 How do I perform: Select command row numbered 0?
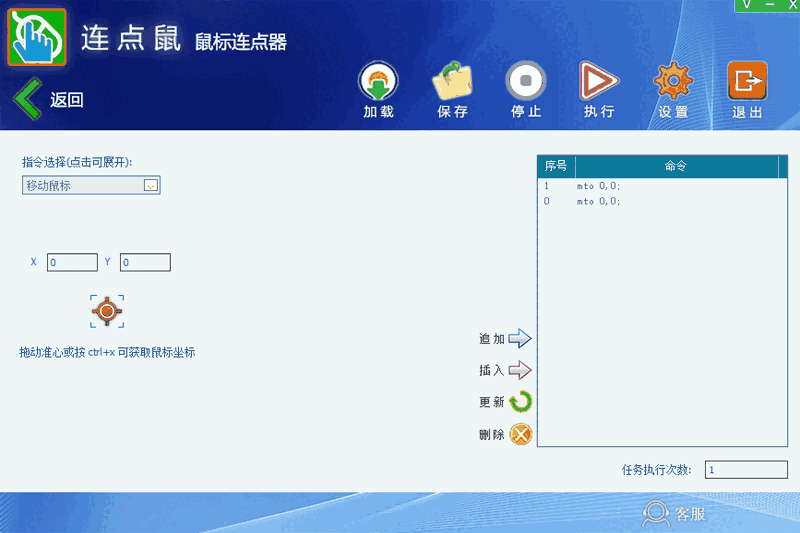click(662, 201)
